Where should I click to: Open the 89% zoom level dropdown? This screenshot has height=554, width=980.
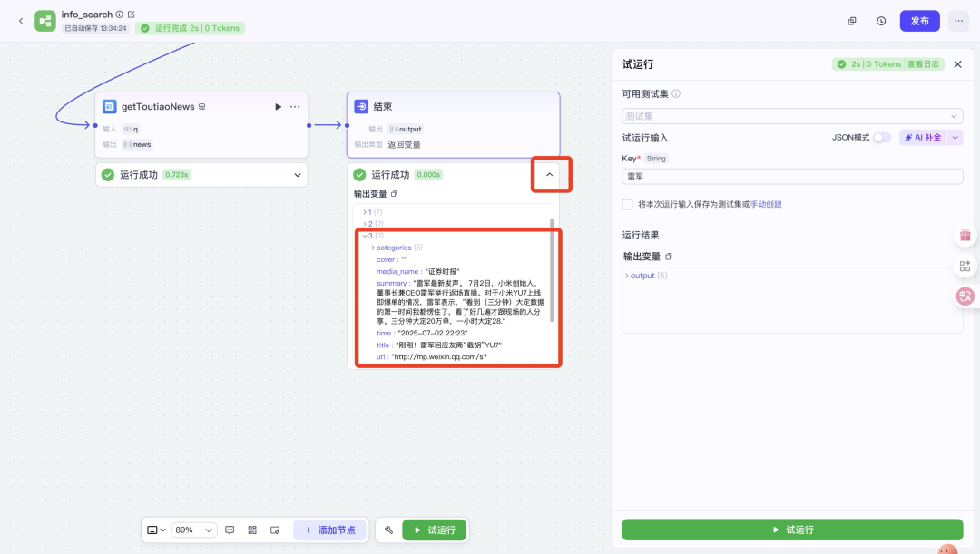[193, 530]
